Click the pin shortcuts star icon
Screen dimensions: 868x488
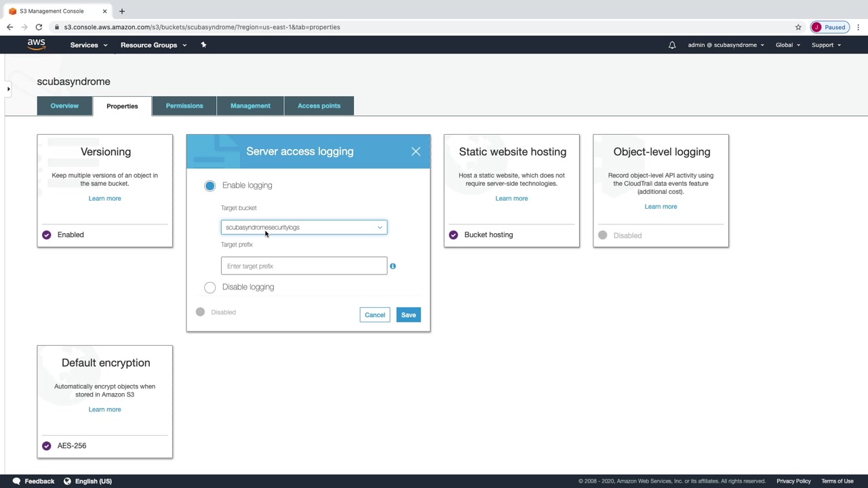(203, 45)
